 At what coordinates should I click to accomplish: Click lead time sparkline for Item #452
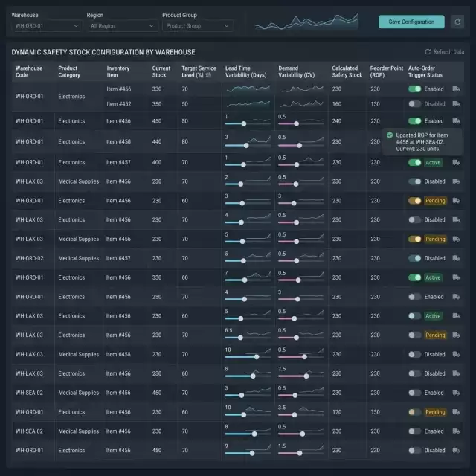pos(248,104)
